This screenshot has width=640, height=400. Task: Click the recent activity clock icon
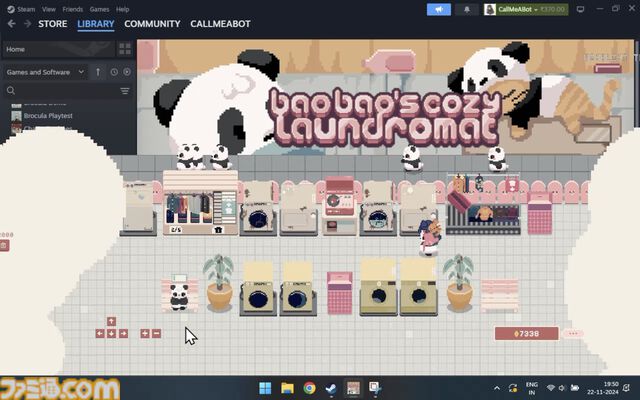click(x=114, y=72)
